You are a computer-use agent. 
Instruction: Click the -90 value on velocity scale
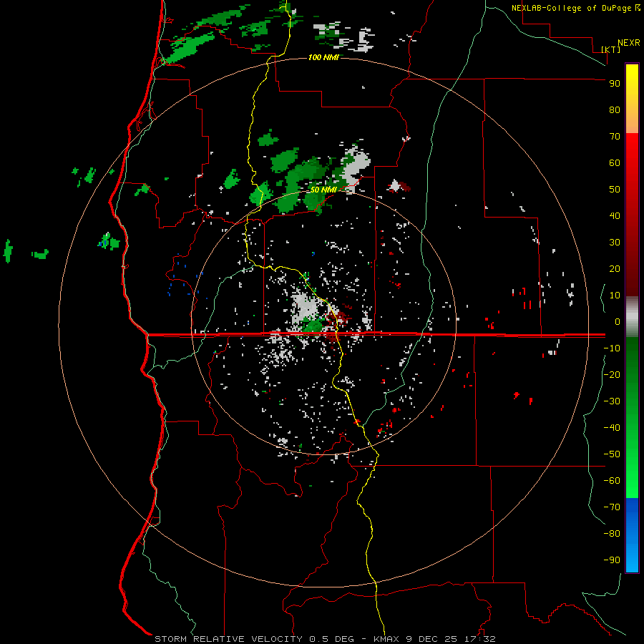pos(612,560)
